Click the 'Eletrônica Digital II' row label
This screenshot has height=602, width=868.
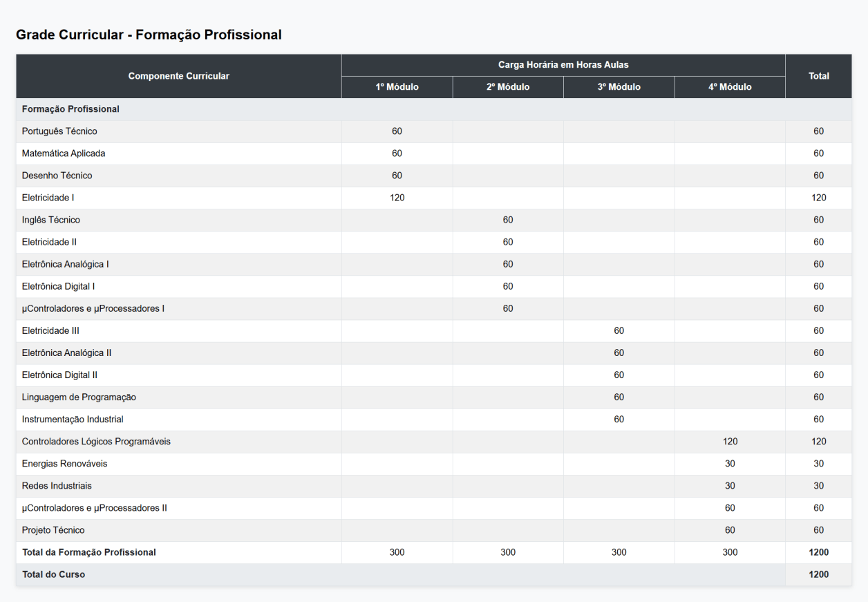(60, 375)
